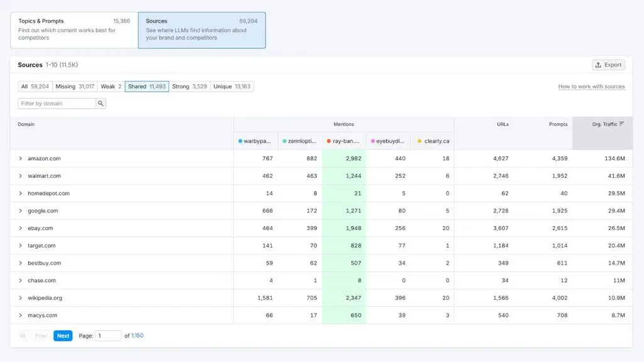Click the disabled Prev button
Screen dimensions: 644x362
click(41, 336)
